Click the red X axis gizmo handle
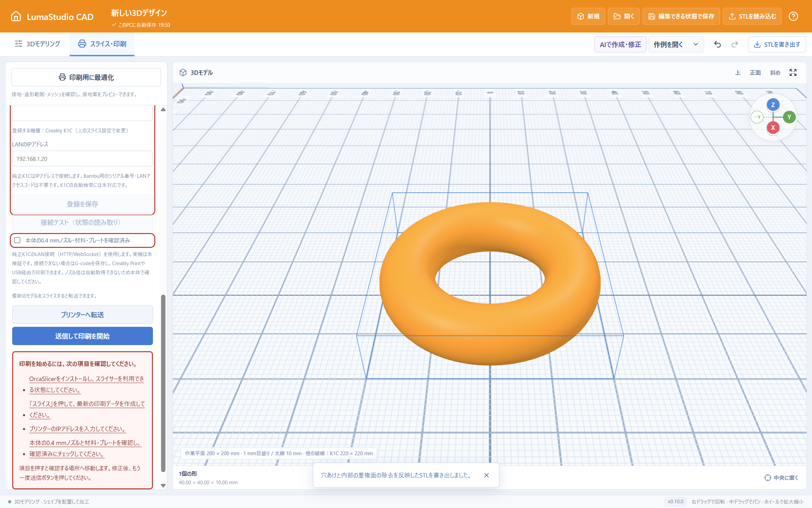 tap(773, 128)
